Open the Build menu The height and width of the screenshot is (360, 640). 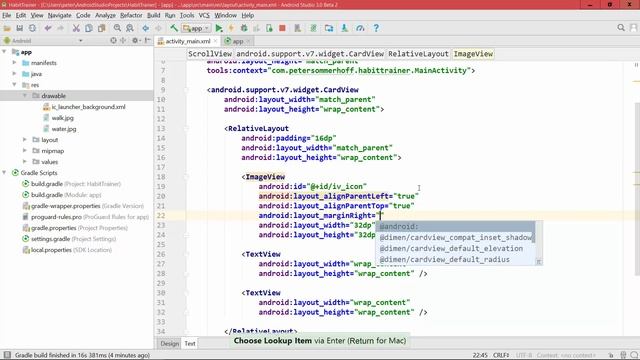[x=153, y=16]
